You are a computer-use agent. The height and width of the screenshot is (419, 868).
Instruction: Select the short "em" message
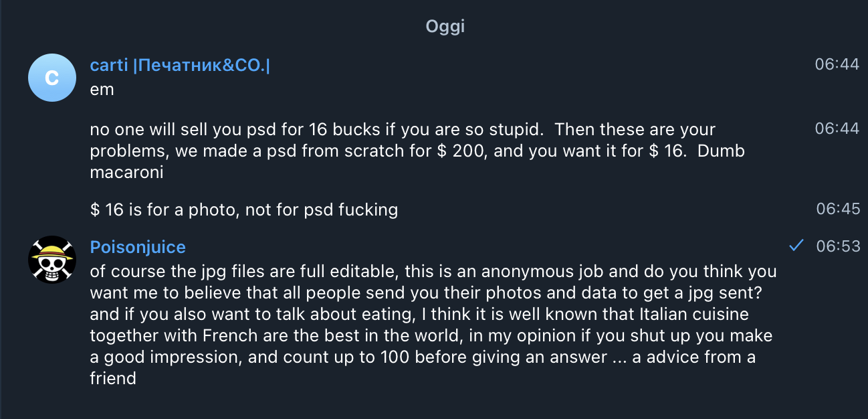(102, 89)
